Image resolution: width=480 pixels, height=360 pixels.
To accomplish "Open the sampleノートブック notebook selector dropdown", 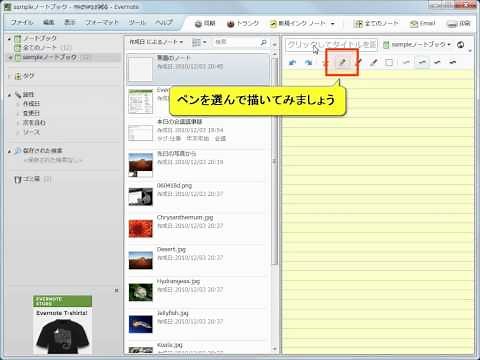I will click(x=417, y=44).
